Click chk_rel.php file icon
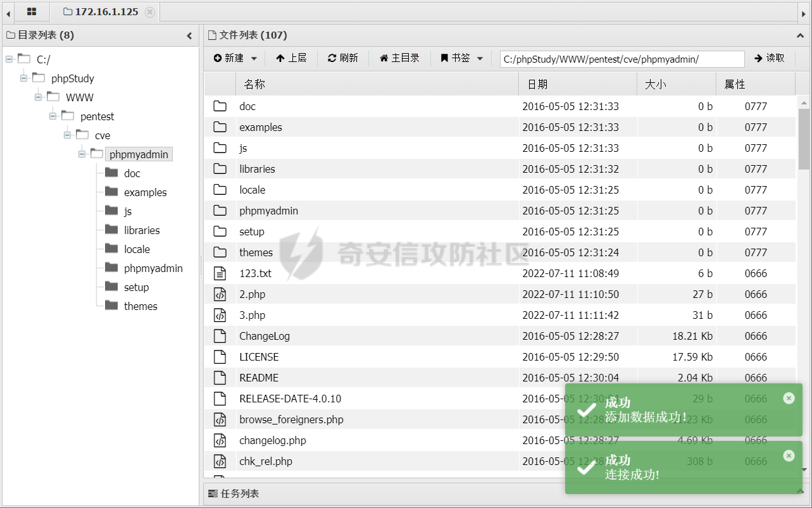Viewport: 812px width, 508px height. click(220, 461)
